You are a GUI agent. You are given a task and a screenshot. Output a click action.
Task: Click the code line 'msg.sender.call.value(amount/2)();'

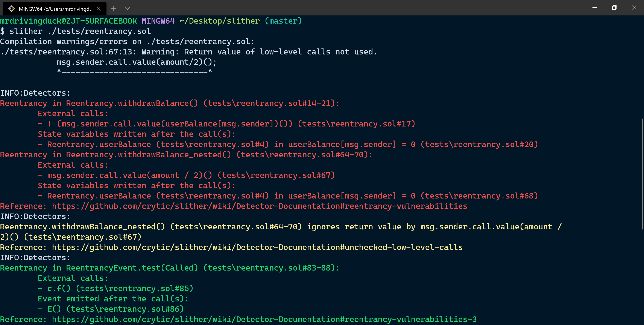point(137,62)
